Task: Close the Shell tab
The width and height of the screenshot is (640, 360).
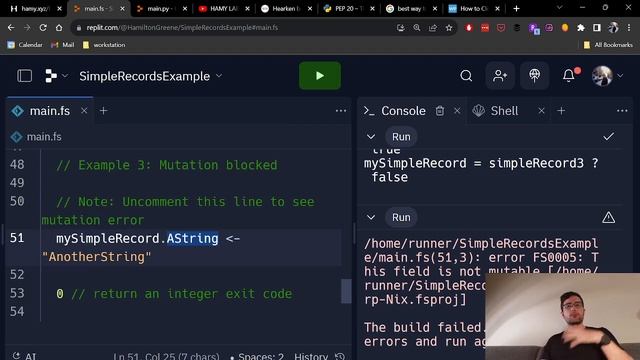Action: (541, 111)
